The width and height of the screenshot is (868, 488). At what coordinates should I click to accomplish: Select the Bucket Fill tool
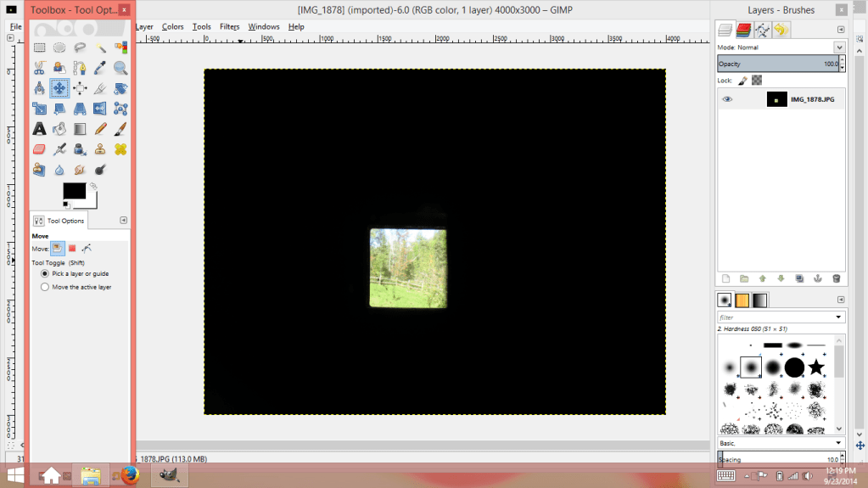coord(59,129)
